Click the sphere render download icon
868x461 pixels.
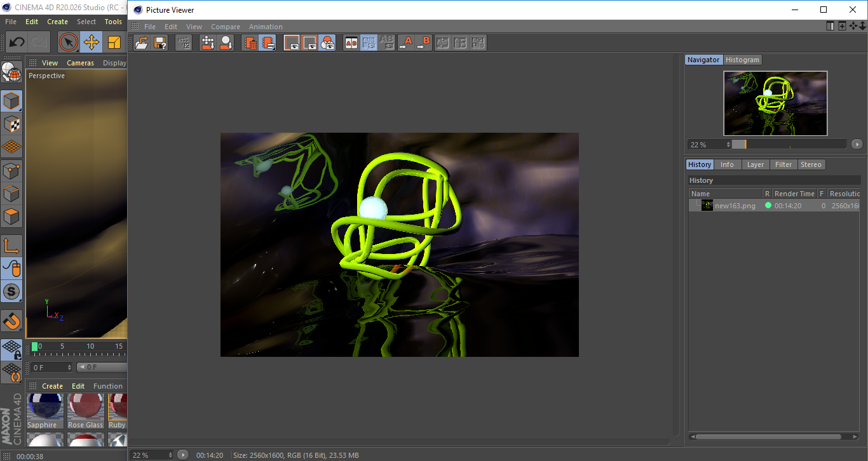click(x=226, y=43)
